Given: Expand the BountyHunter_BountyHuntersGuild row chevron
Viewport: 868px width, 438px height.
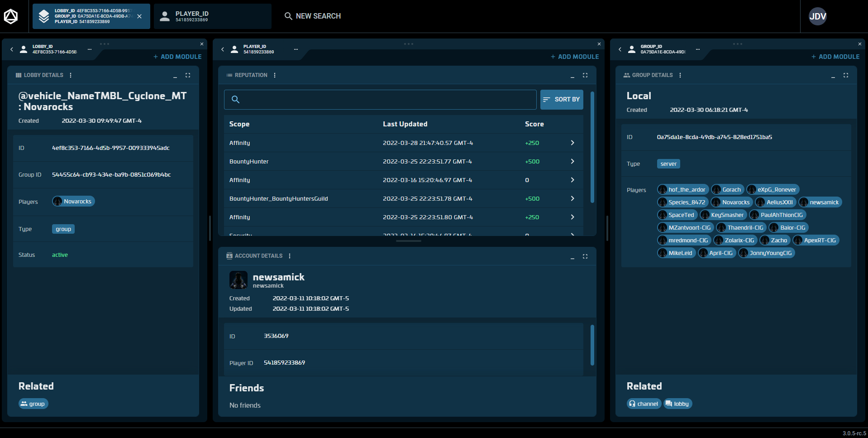Looking at the screenshot, I should coord(572,199).
